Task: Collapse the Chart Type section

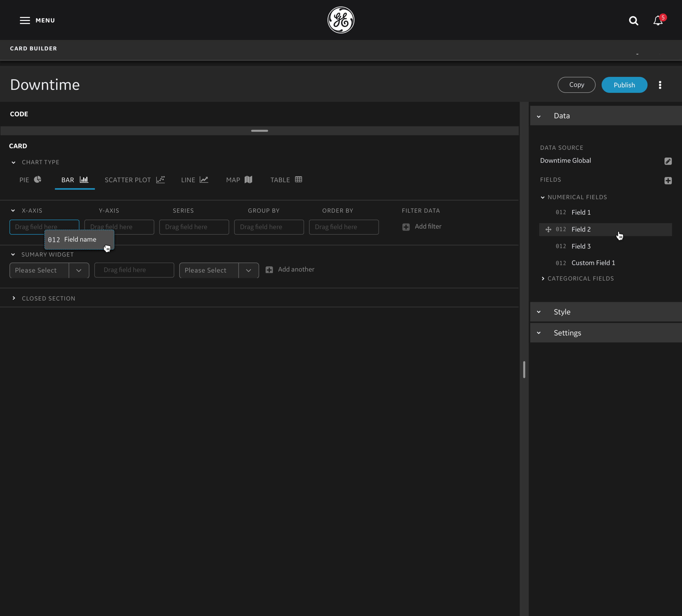Action: 14,162
